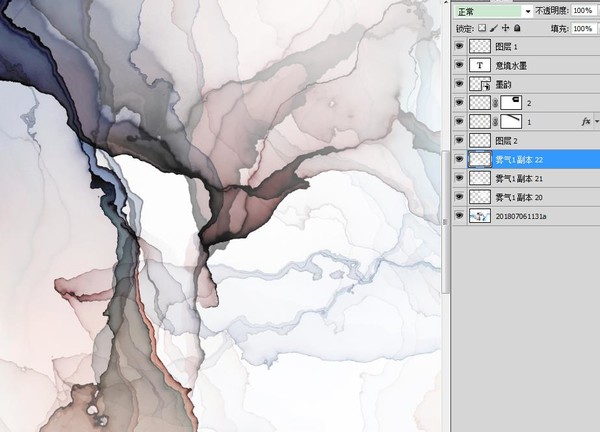Click pixel thumbnail of masked layer 2
Viewport: 600px width, 432px height.
480,103
